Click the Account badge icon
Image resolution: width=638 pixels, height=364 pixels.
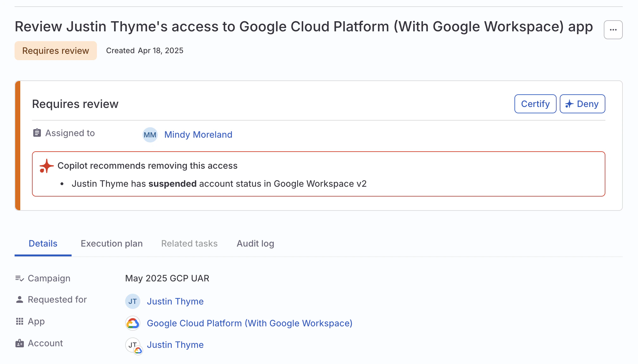click(20, 343)
